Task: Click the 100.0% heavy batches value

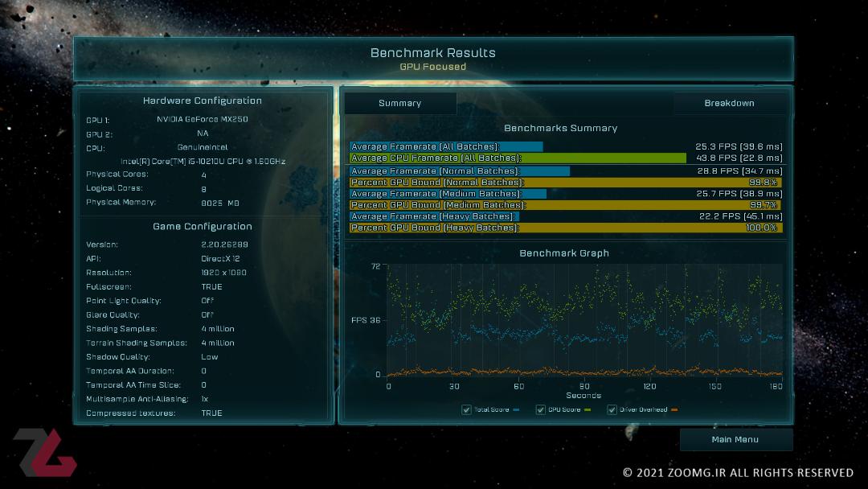Action: pyautogui.click(x=761, y=228)
